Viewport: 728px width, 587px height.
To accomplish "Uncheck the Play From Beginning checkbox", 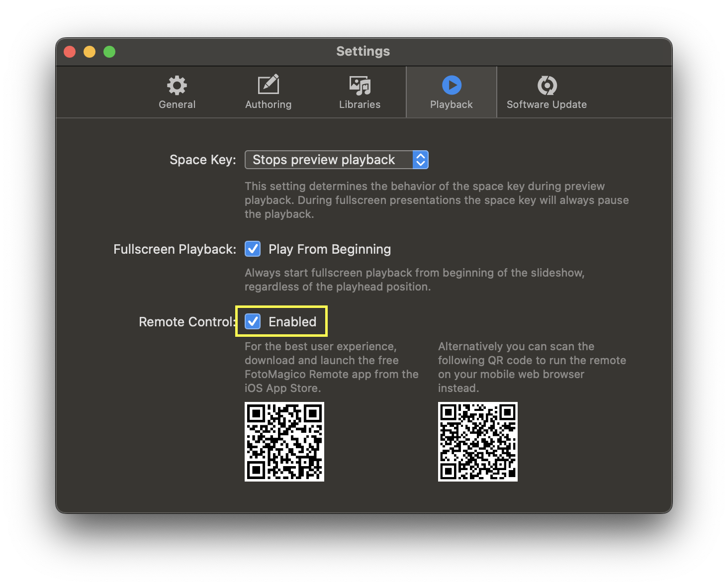I will tap(253, 249).
